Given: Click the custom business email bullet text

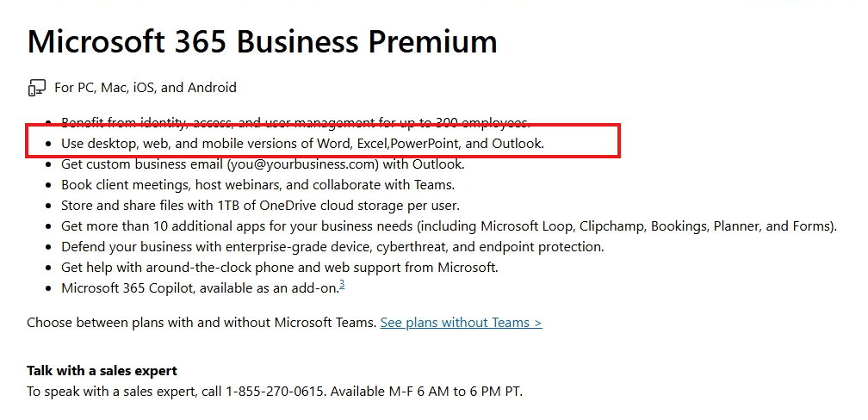Looking at the screenshot, I should pos(263,164).
